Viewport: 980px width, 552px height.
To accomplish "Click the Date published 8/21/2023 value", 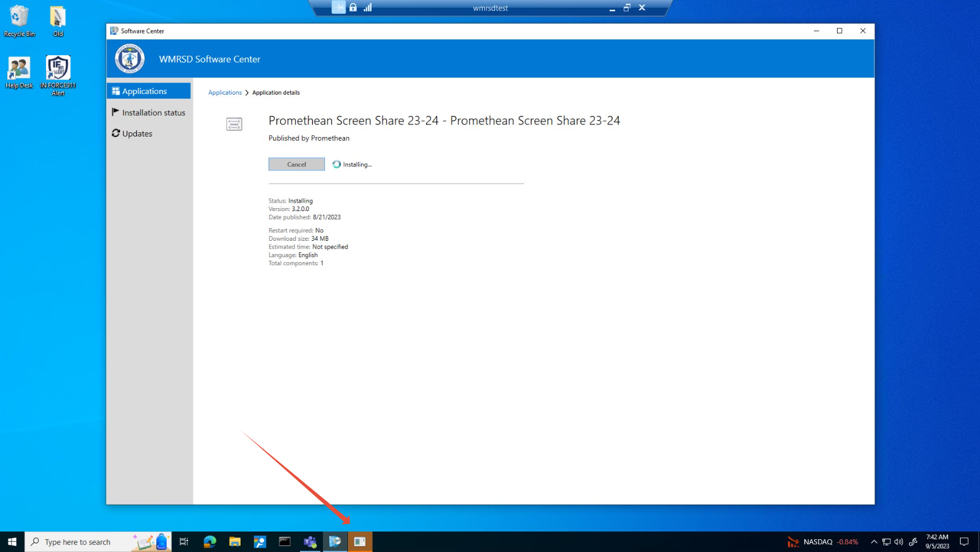I will (x=327, y=217).
